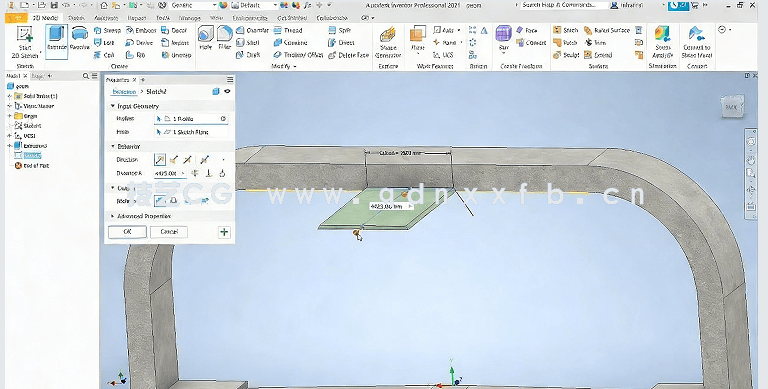This screenshot has height=389, width=768.
Task: Open the ViewCube in the viewport corner
Action: 732,107
